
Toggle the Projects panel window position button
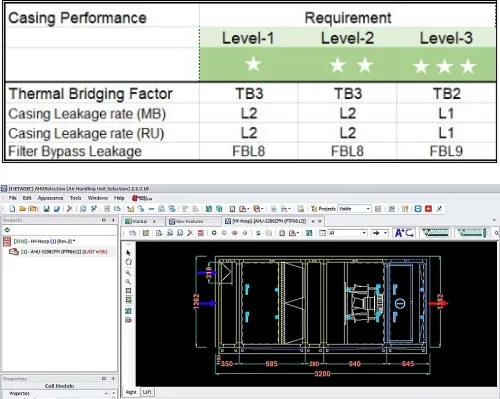tap(104, 220)
